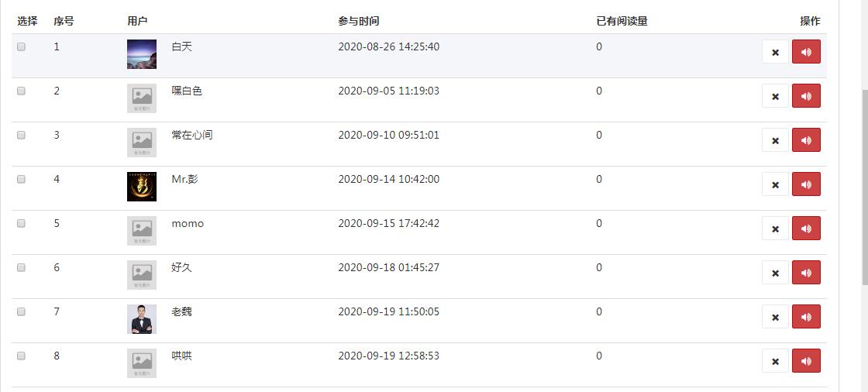This screenshot has width=868, height=392.
Task: Click the speaker icon for 哄哄
Action: [x=806, y=360]
